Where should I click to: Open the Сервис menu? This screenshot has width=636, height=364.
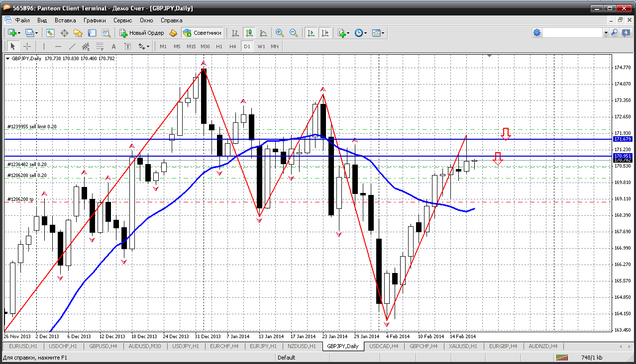click(122, 20)
